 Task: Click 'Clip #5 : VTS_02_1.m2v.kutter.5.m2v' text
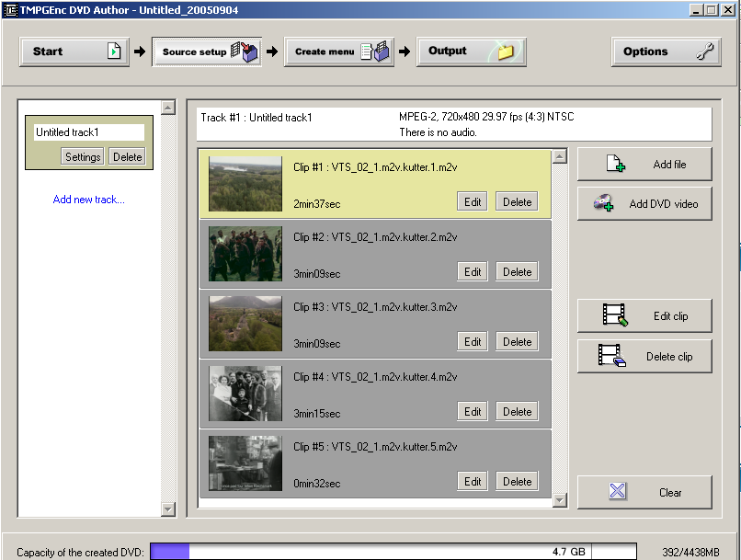click(375, 447)
